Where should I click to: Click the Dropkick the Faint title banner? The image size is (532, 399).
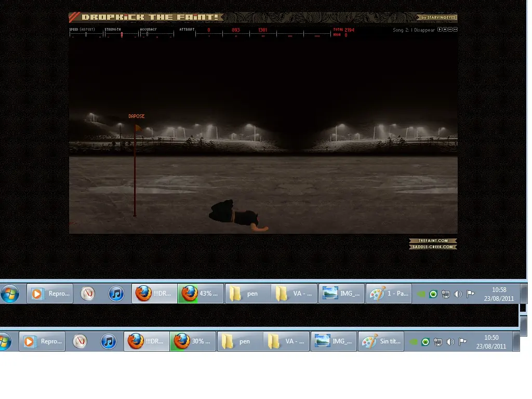click(x=147, y=17)
